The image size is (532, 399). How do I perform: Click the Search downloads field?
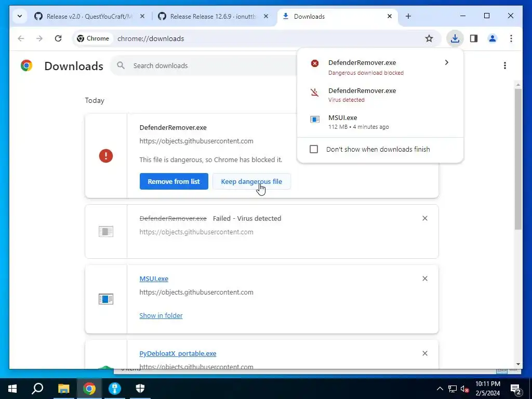point(204,65)
